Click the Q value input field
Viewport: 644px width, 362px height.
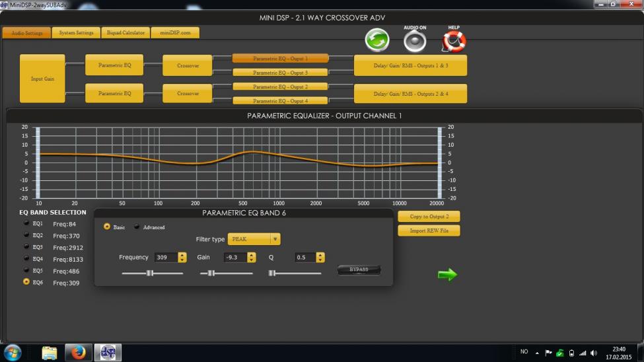tap(305, 258)
